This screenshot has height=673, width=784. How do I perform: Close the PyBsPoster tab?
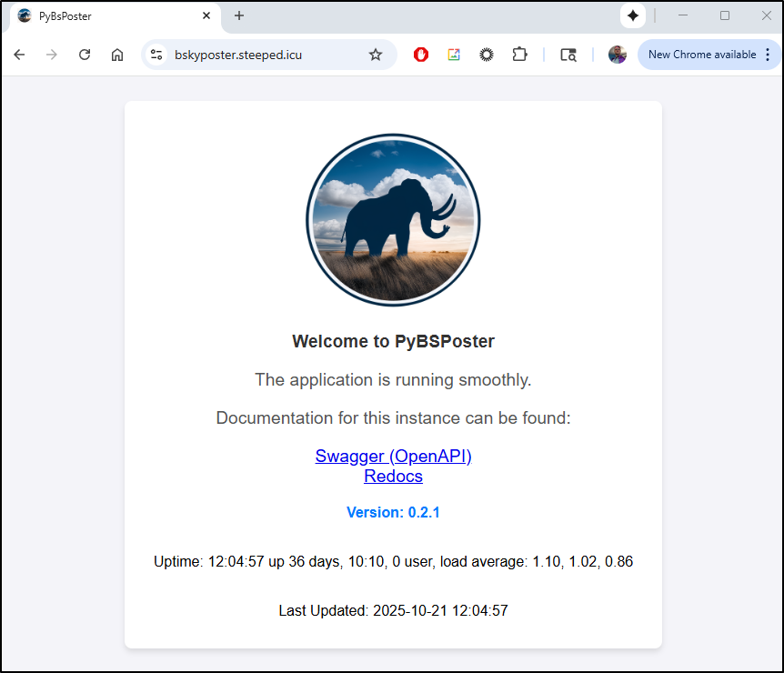206,15
